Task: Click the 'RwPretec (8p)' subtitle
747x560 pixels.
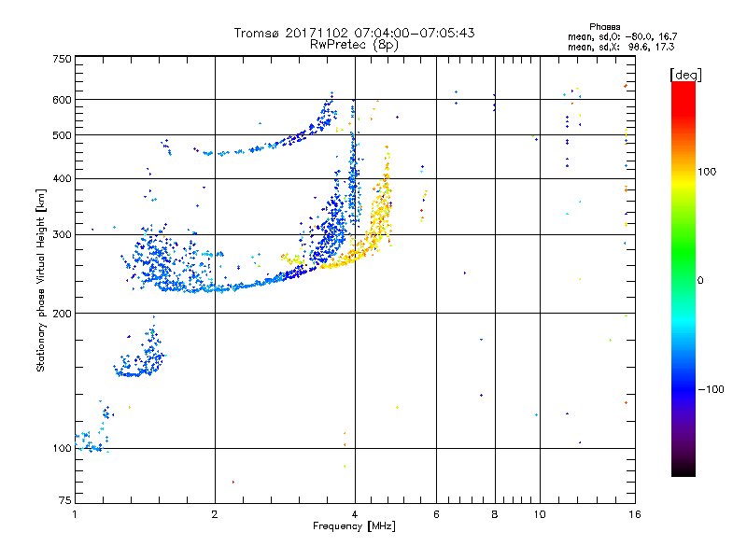Action: (x=354, y=45)
